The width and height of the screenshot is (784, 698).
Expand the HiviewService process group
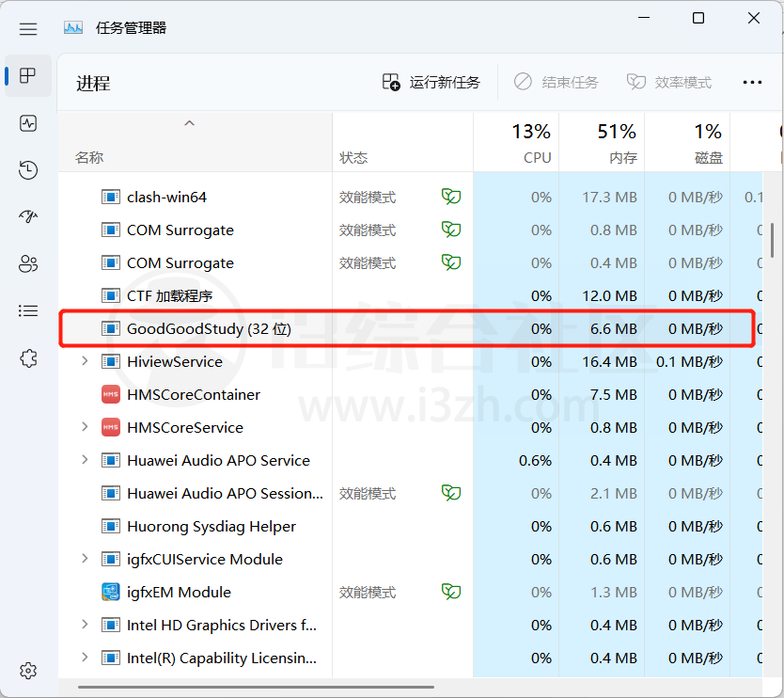(x=85, y=361)
